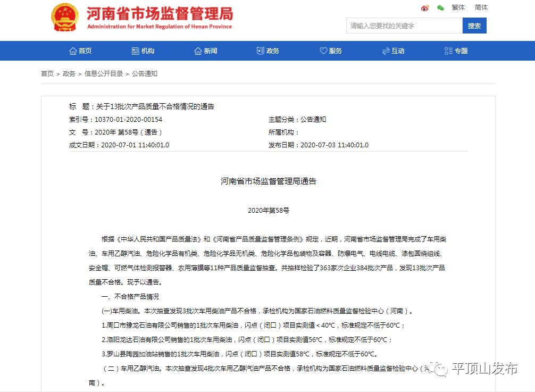Click the home icon beside 首页
535x392 pixels.
(x=73, y=51)
